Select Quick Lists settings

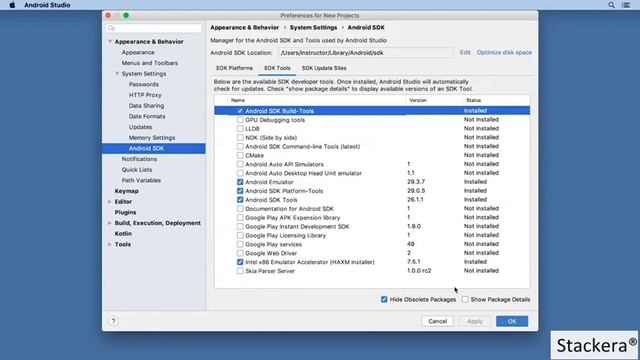137,170
